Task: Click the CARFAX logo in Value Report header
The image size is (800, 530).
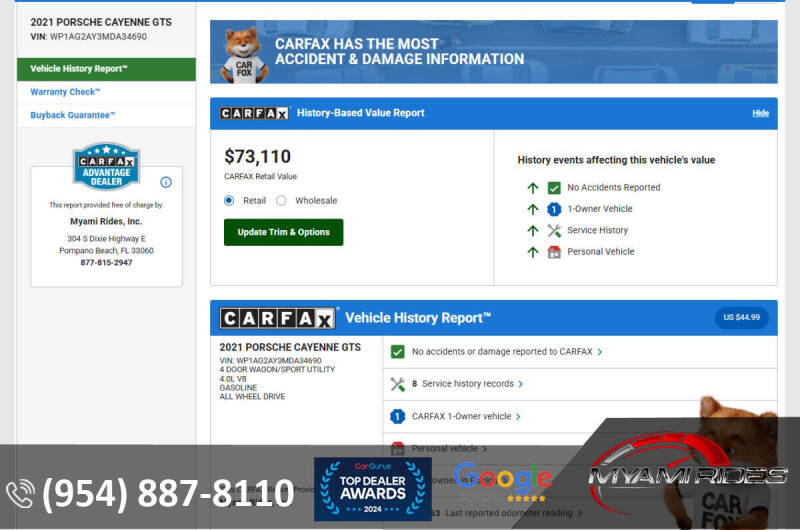Action: 254,113
